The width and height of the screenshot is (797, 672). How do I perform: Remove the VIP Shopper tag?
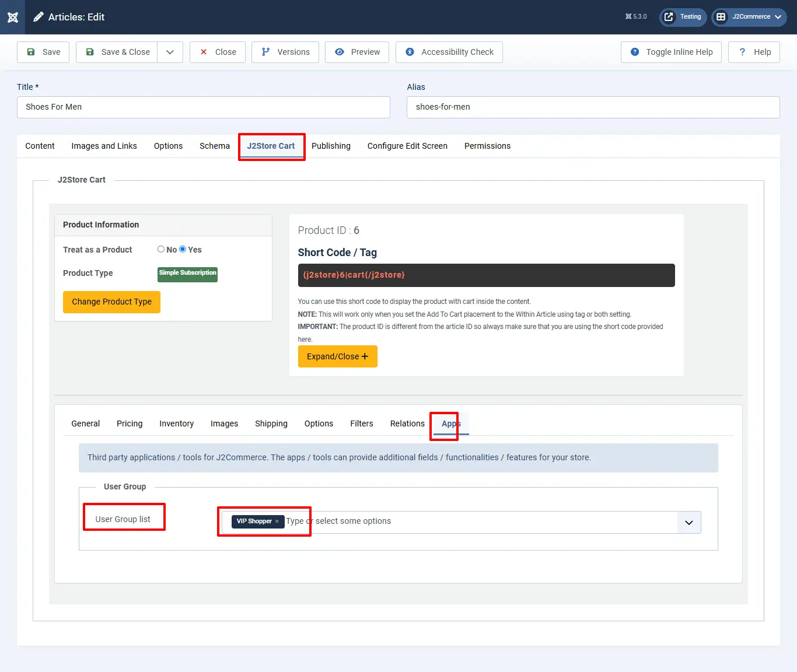pos(277,521)
